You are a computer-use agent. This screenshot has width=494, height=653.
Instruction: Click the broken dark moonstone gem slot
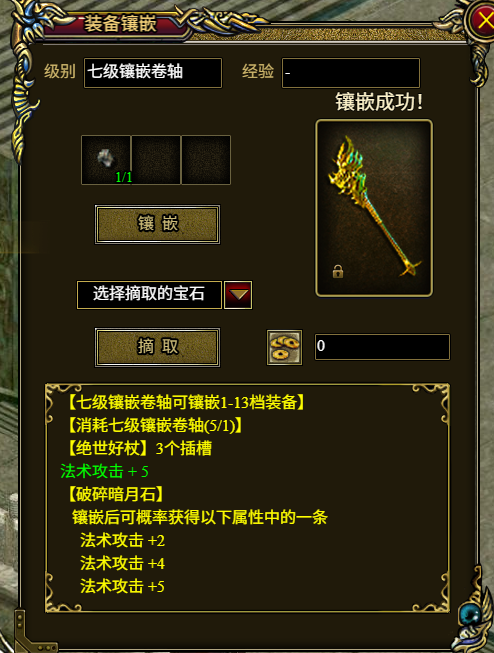(x=106, y=160)
